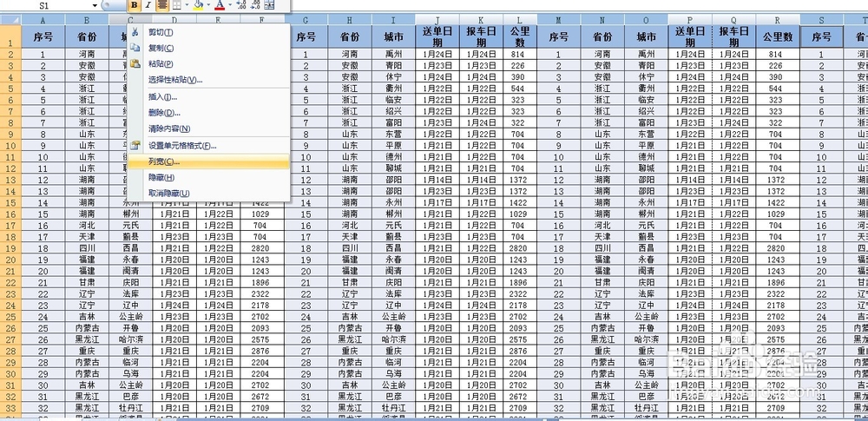The image size is (868, 421).
Task: Select column B header
Action: click(x=87, y=21)
